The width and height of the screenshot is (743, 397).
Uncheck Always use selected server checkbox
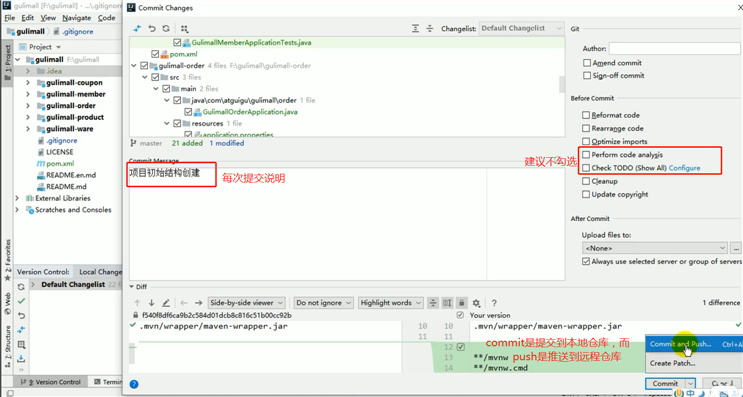pos(586,262)
